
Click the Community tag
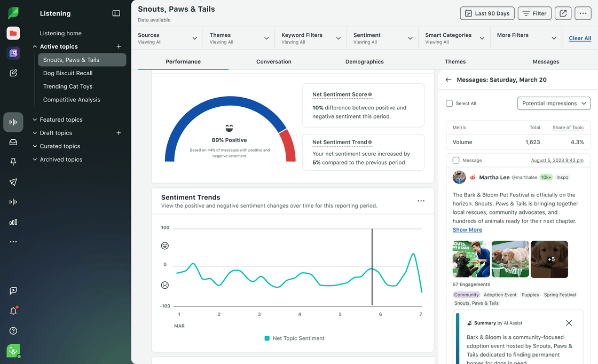(466, 295)
